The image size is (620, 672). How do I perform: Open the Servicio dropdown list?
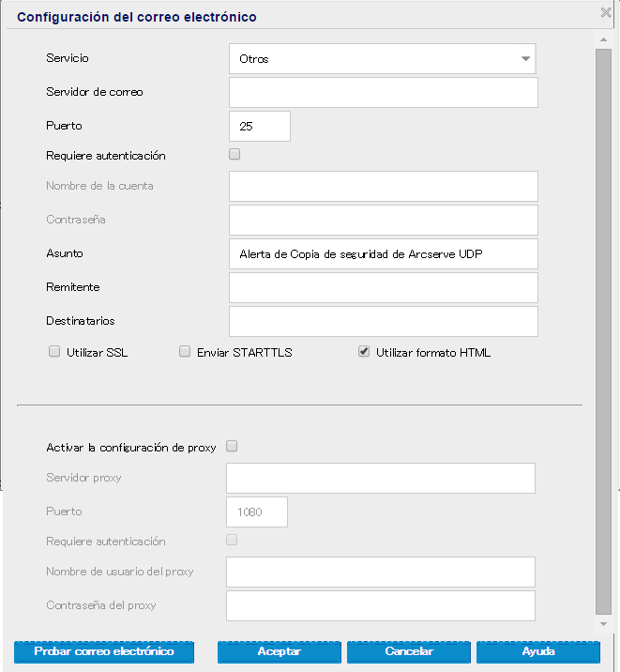(382, 58)
